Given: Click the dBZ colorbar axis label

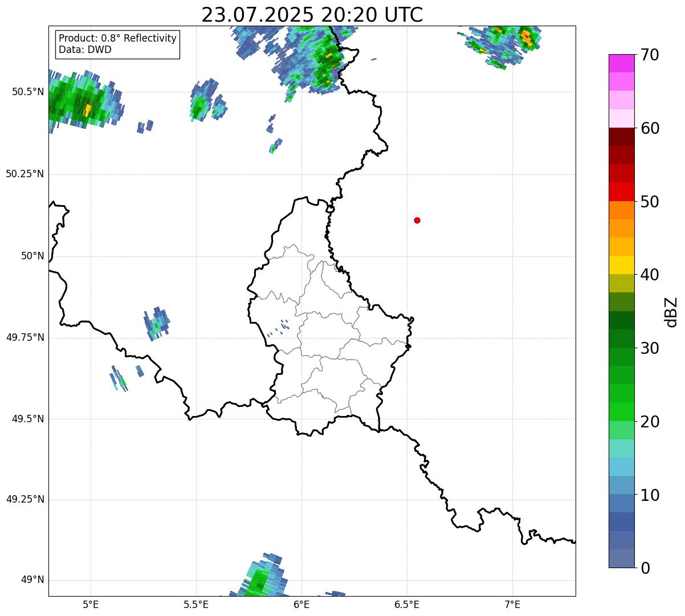Looking at the screenshot, I should pos(672,312).
